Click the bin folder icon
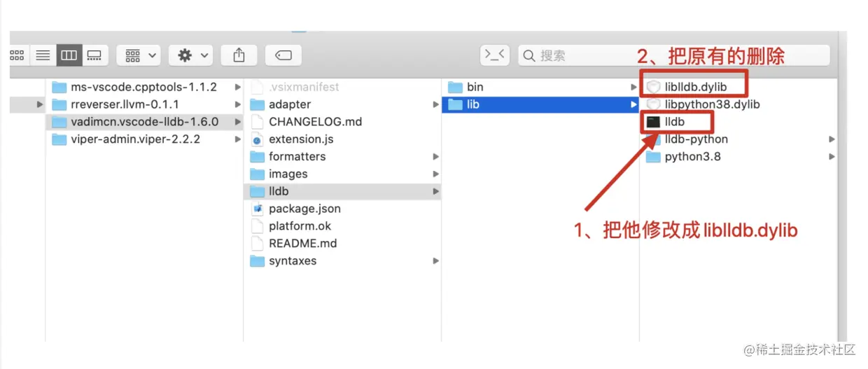Screen dimensions: 868x369 455,87
